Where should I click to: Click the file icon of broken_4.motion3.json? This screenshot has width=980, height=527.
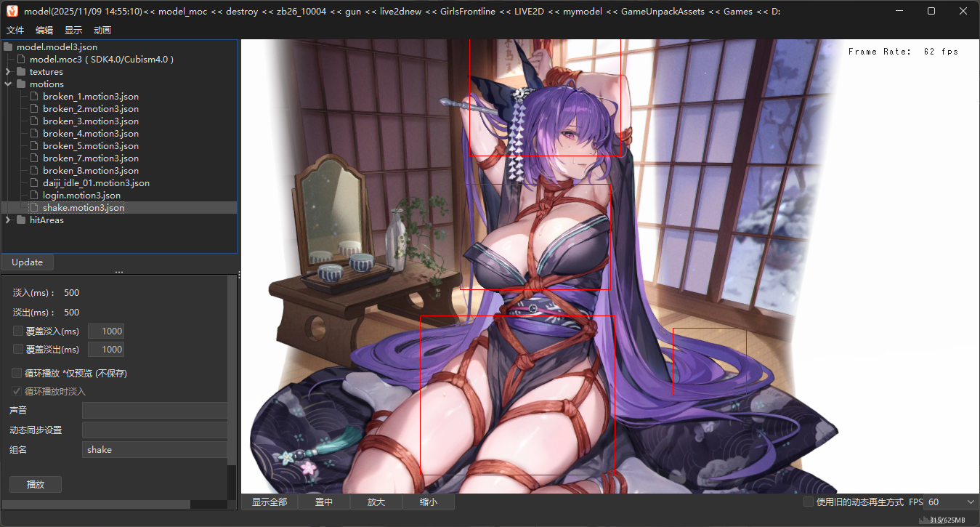[34, 133]
